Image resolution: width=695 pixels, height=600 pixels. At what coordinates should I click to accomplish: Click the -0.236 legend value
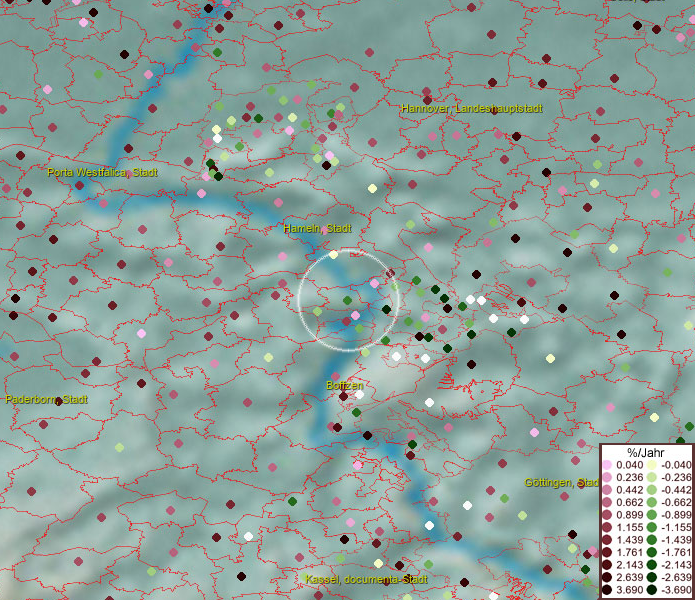tap(676, 477)
